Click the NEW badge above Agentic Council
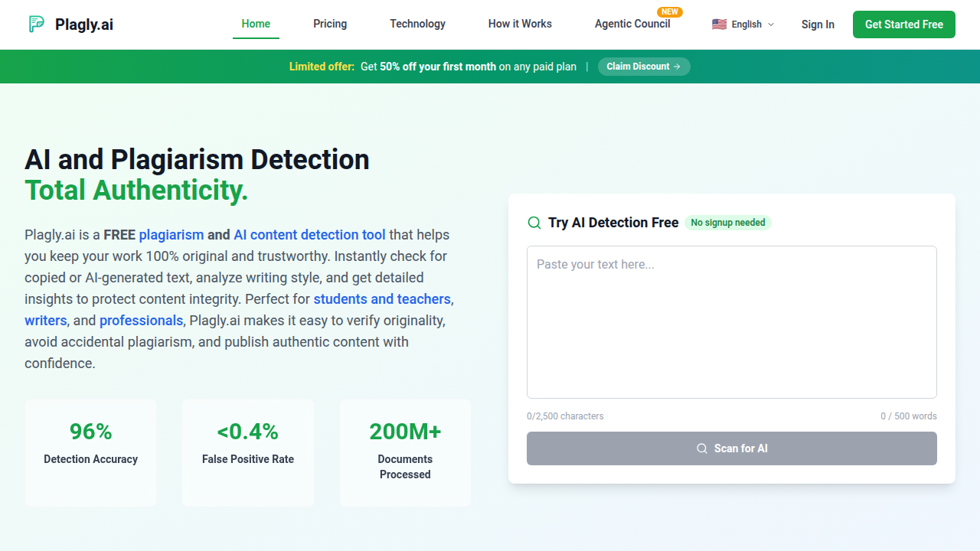The height and width of the screenshot is (551, 980). pyautogui.click(x=670, y=12)
